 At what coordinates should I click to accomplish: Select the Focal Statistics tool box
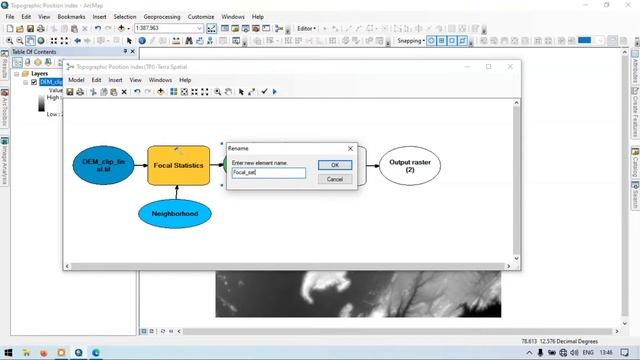click(x=178, y=165)
